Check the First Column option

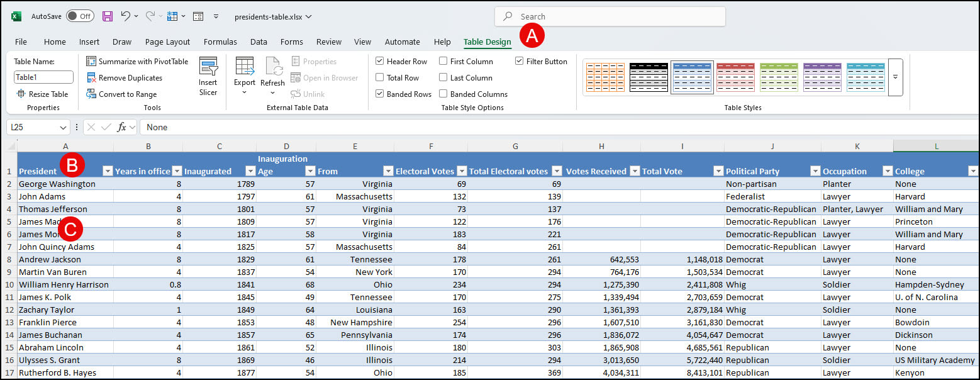pos(443,62)
